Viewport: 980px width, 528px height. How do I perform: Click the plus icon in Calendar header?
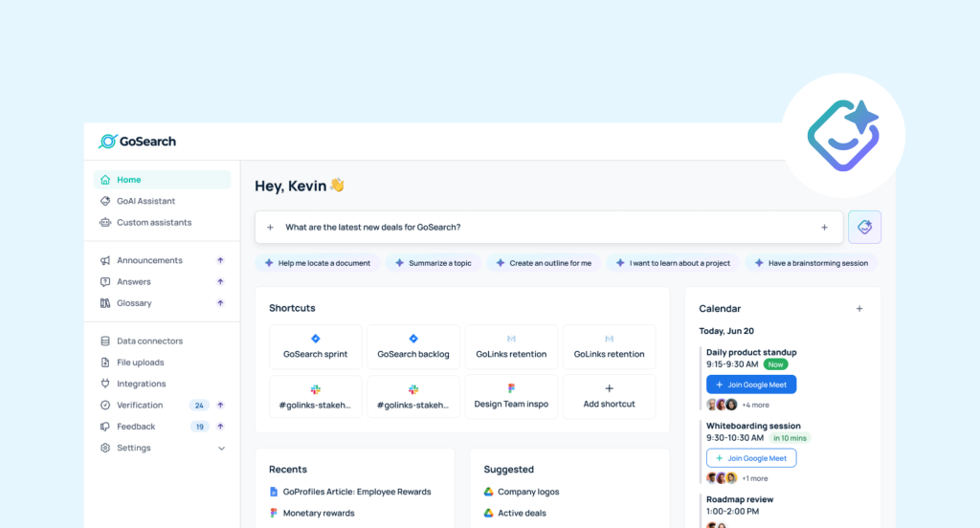coord(858,309)
